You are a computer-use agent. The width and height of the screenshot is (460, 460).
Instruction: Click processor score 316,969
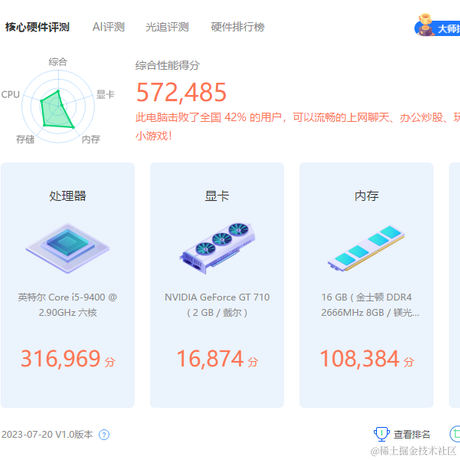tap(60, 359)
